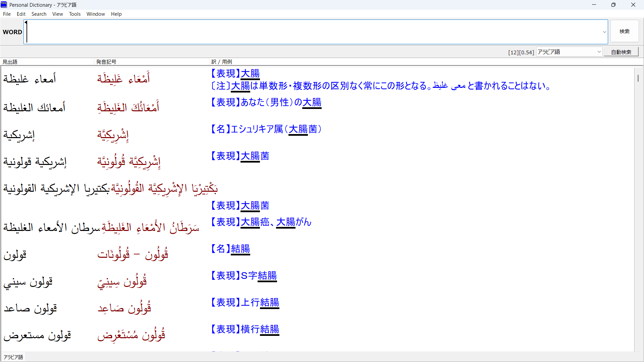This screenshot has height=362, width=644.
Task: Open the File menu
Action: (7, 14)
